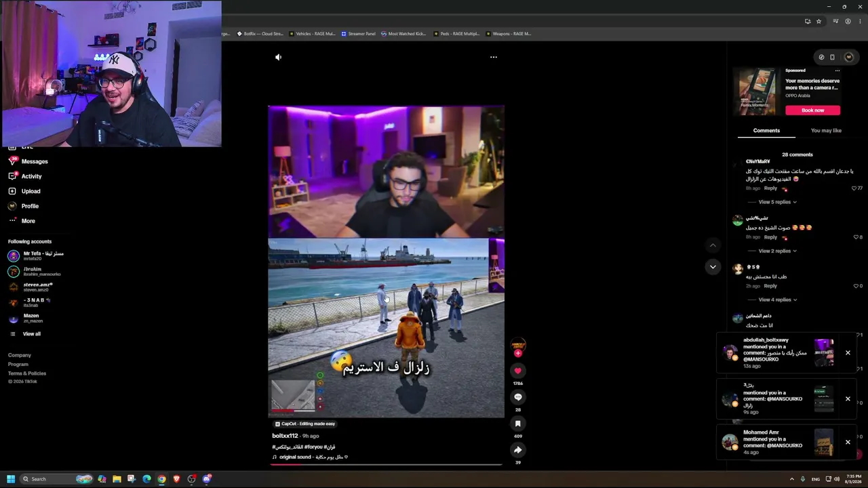Open the video's three-dot options menu
Screen dimensions: 868x488
click(x=494, y=57)
